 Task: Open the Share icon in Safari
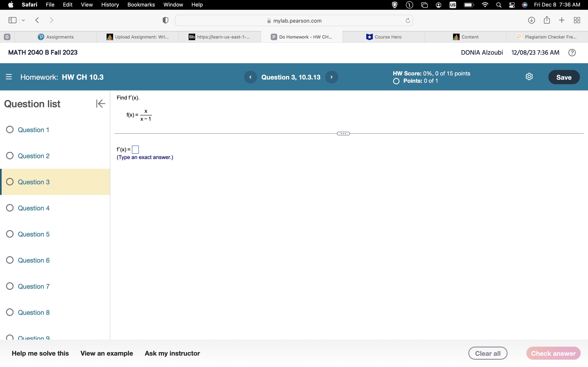coord(547,20)
